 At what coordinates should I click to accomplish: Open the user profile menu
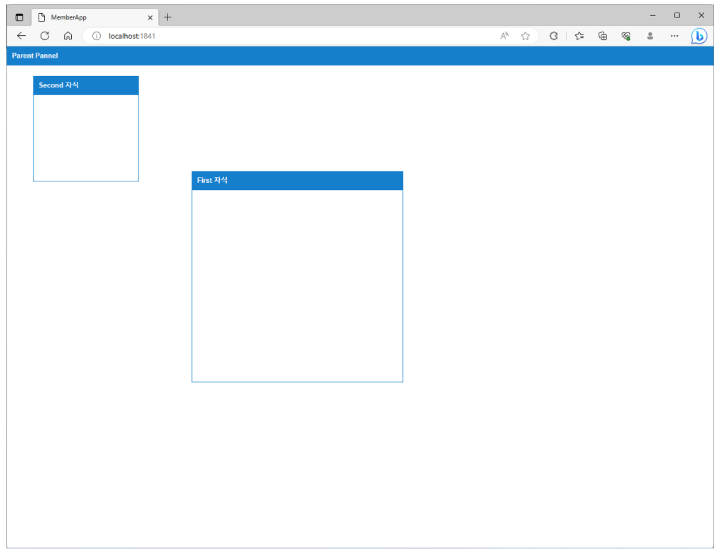[650, 36]
